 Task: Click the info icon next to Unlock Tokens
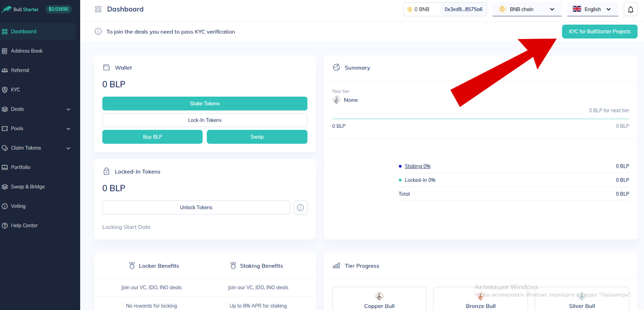coord(300,208)
